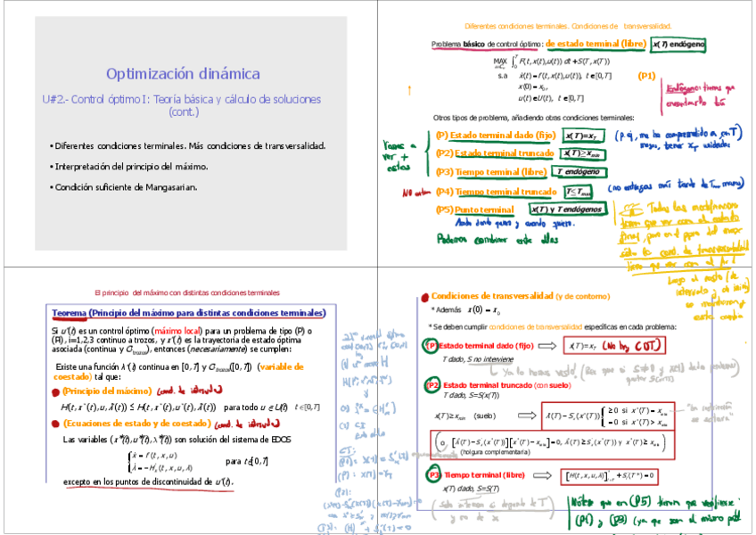Select the orange text "de estado terminal (libre)"
The image size is (756, 535).
coord(596,44)
